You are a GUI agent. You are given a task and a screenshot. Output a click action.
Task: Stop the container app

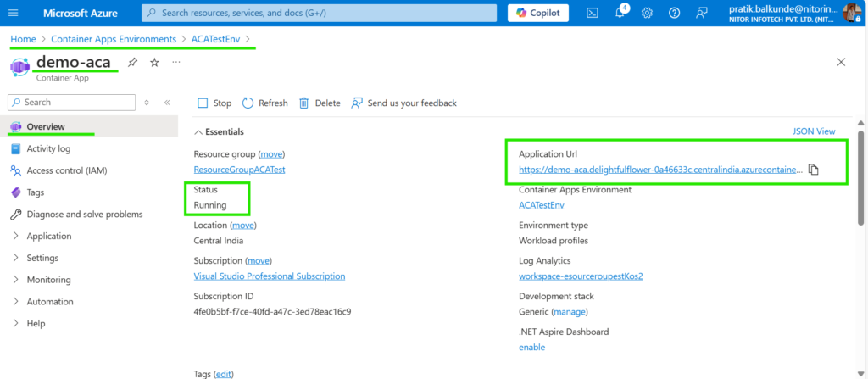(214, 103)
